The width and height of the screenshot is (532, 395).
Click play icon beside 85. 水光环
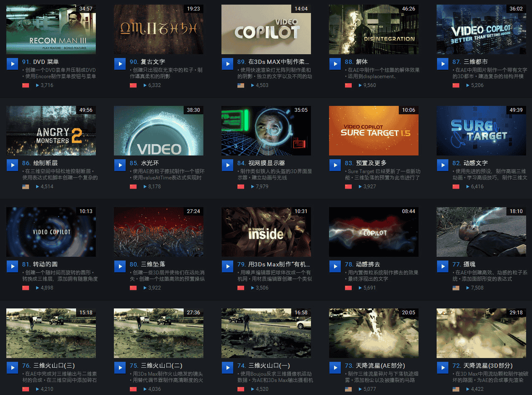(120, 165)
